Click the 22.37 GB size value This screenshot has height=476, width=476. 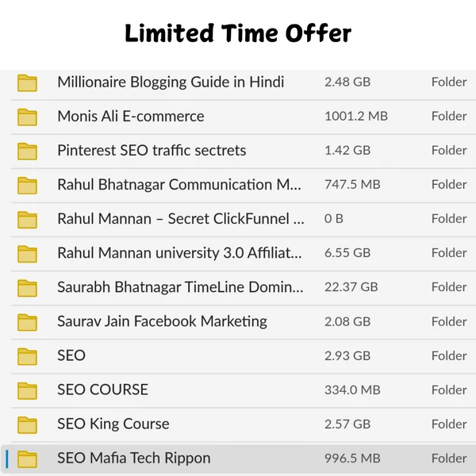pos(351,287)
